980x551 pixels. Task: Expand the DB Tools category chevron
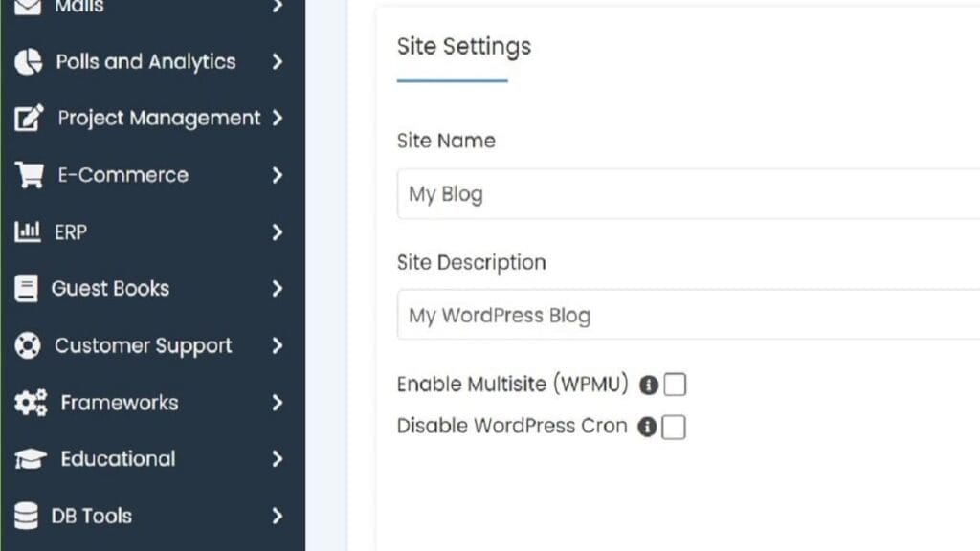coord(278,516)
